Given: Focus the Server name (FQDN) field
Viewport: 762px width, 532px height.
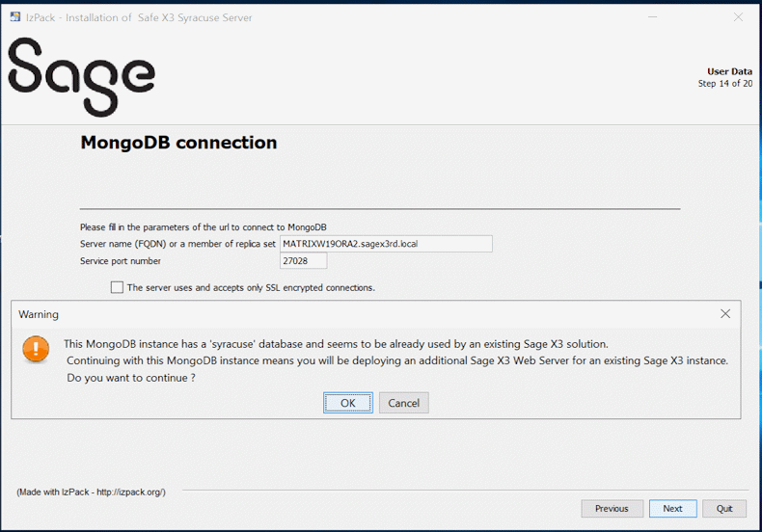Looking at the screenshot, I should [x=386, y=244].
